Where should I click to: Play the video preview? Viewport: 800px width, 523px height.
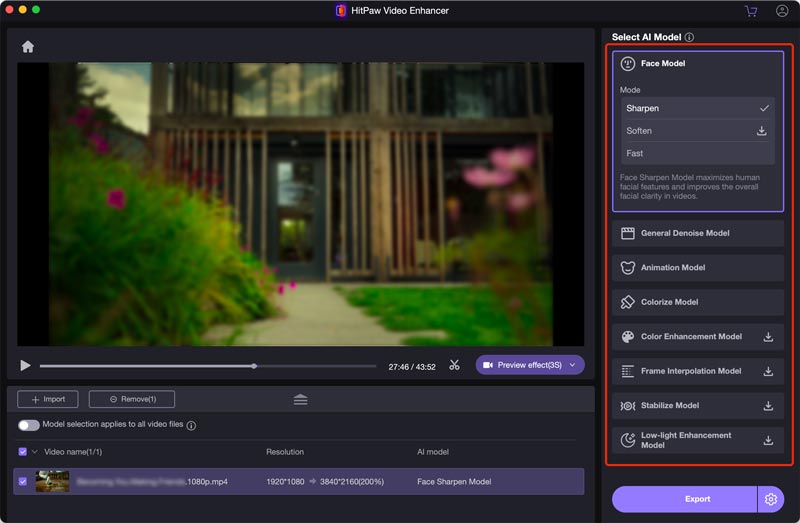click(25, 365)
